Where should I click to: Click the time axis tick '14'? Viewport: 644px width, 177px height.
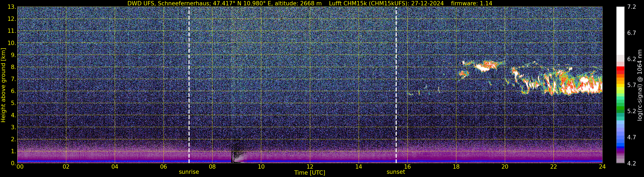coord(358,167)
